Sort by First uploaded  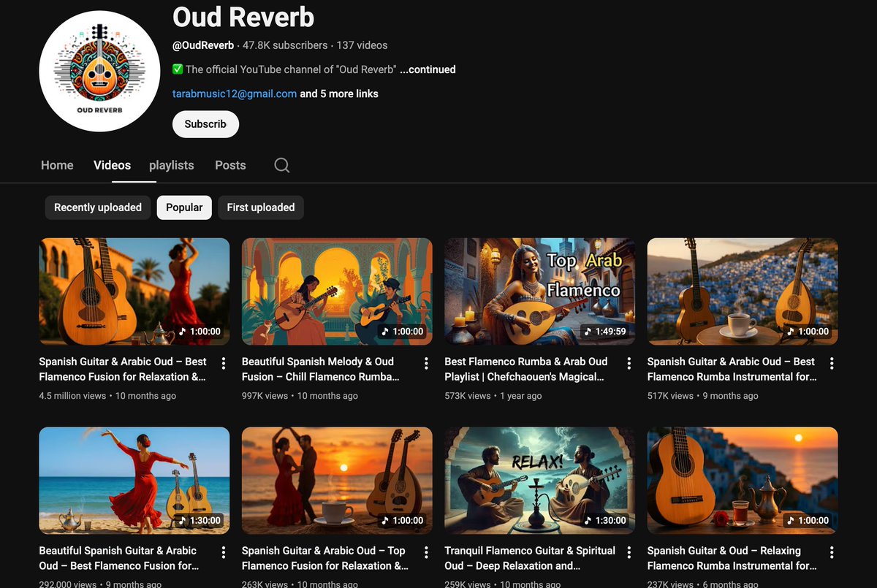click(261, 207)
